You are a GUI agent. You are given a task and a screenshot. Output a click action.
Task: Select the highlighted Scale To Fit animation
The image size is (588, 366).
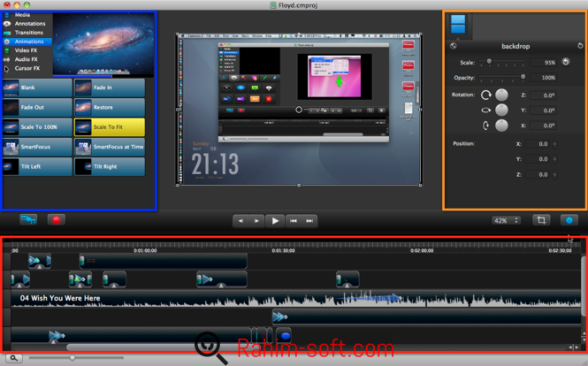pyautogui.click(x=110, y=127)
